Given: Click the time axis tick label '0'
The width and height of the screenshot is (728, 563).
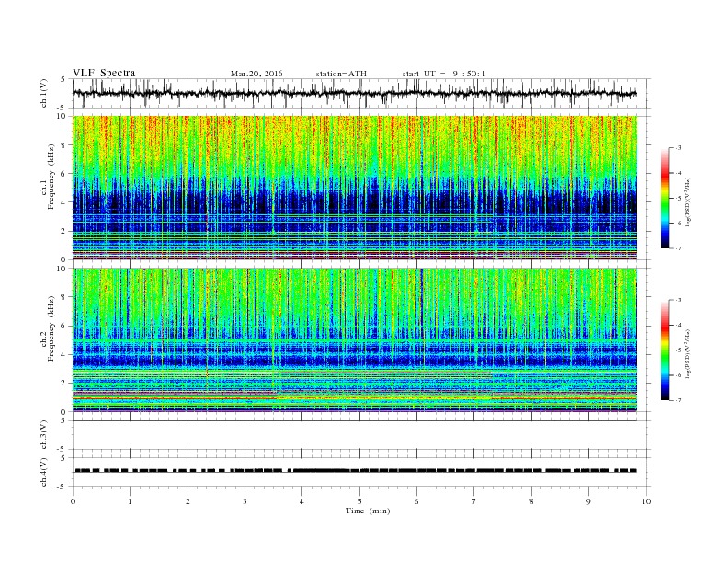Looking at the screenshot, I should 73,501.
